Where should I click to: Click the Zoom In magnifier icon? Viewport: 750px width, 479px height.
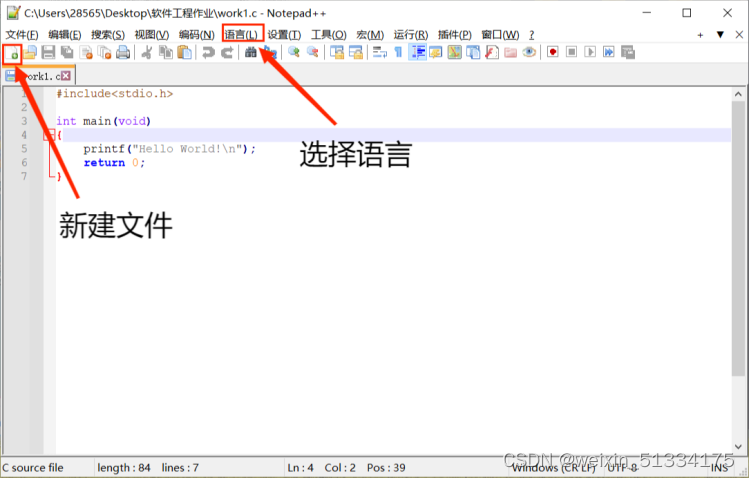click(x=294, y=52)
